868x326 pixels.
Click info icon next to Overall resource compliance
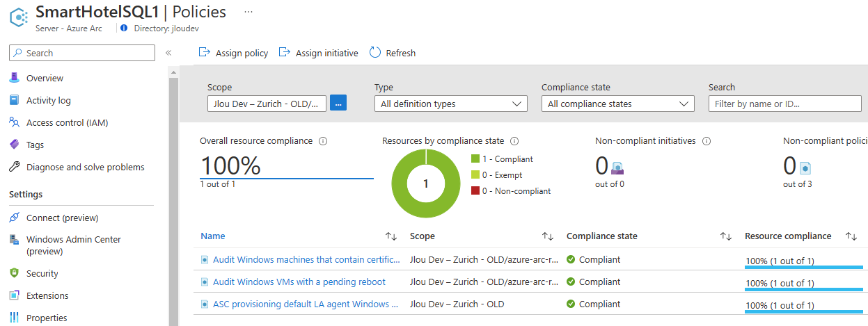tap(323, 140)
